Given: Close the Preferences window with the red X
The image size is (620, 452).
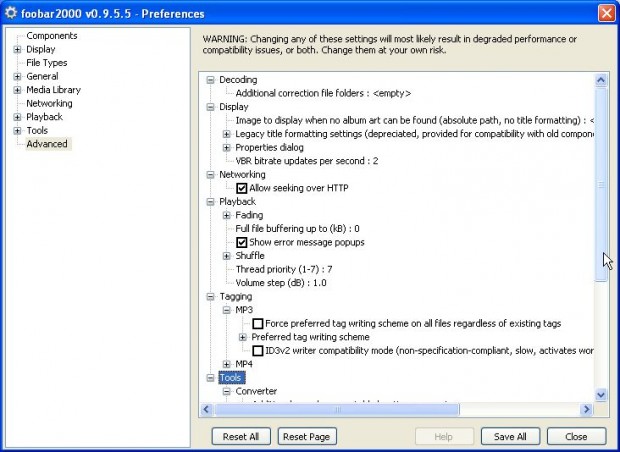Looking at the screenshot, I should [606, 13].
